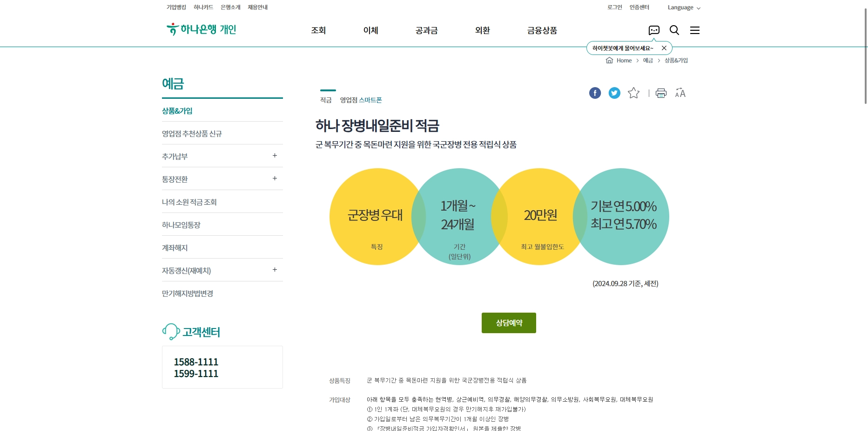Click the phone number 1599-1111

tap(196, 374)
